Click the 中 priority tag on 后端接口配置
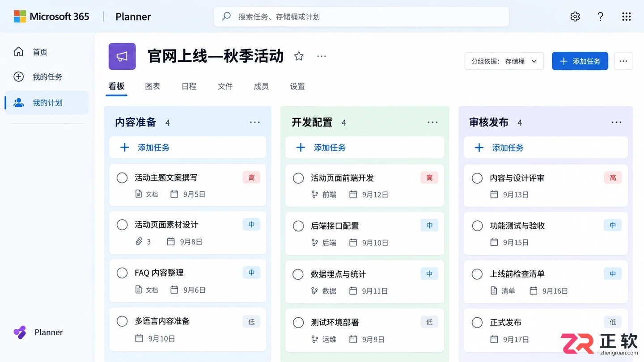Image resolution: width=644 pixels, height=362 pixels. click(x=429, y=226)
